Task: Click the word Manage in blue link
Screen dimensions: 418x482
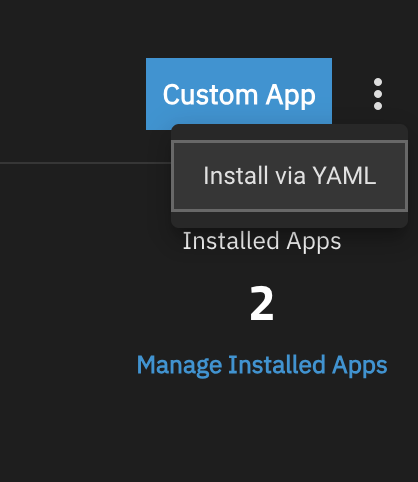Action: [179, 366]
